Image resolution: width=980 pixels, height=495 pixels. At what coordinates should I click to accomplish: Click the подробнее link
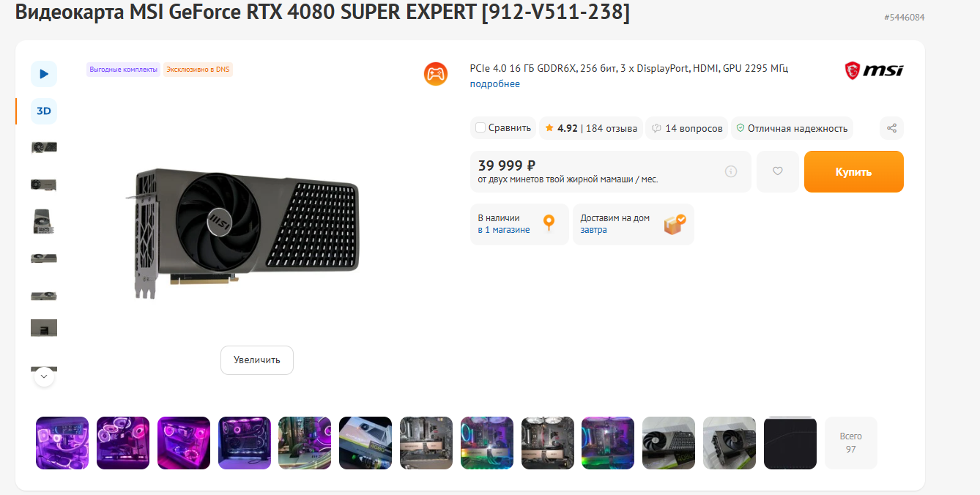point(495,83)
